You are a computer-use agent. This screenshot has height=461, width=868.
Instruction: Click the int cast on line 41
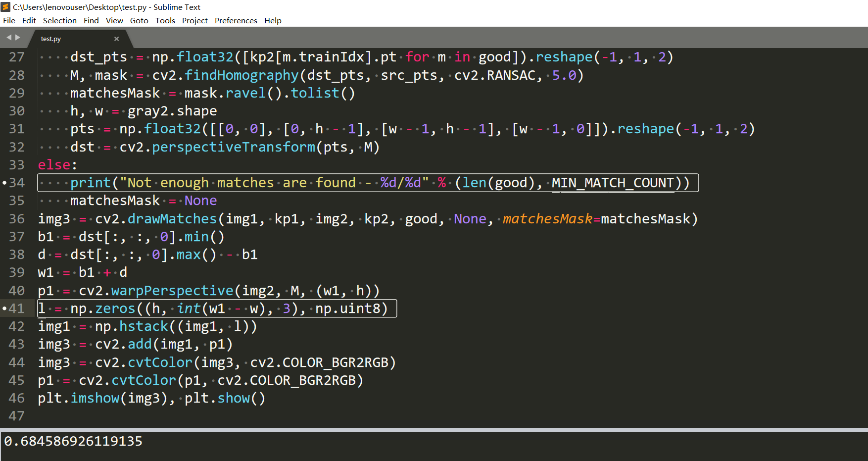click(189, 308)
